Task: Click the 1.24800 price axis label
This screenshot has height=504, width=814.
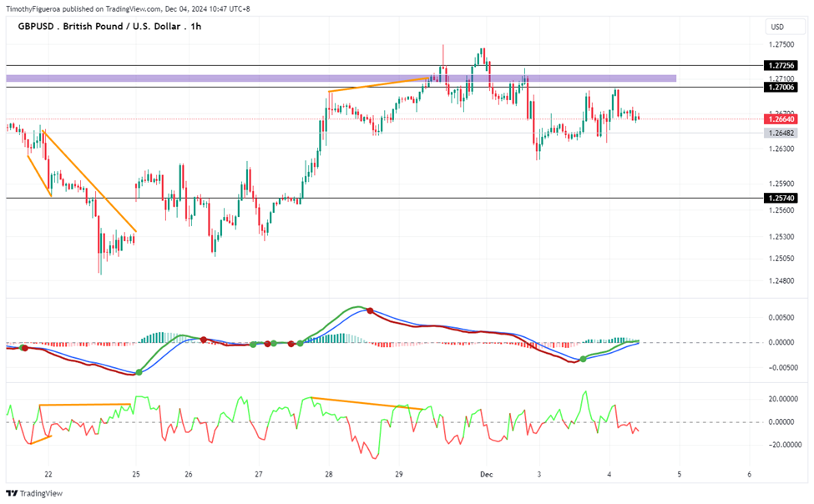Action: 781,281
